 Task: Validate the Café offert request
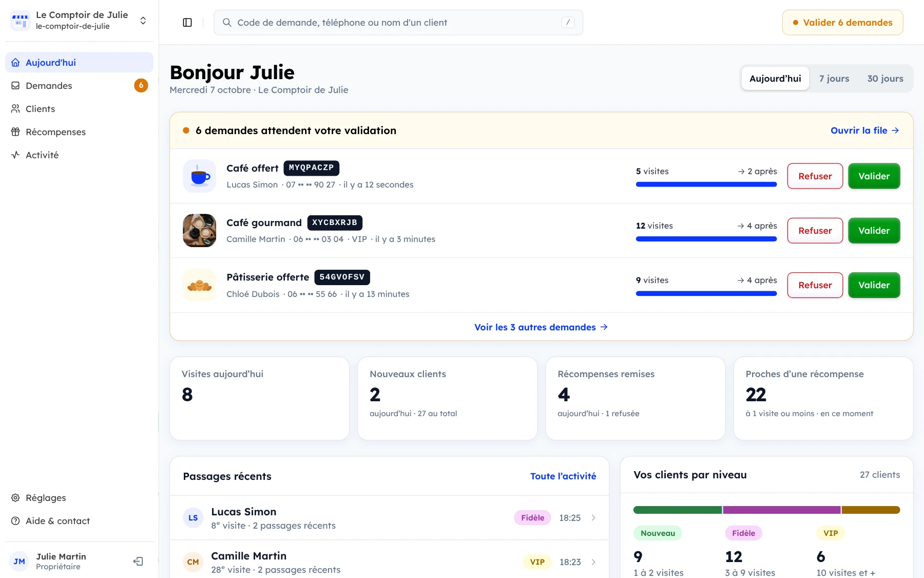click(x=874, y=176)
